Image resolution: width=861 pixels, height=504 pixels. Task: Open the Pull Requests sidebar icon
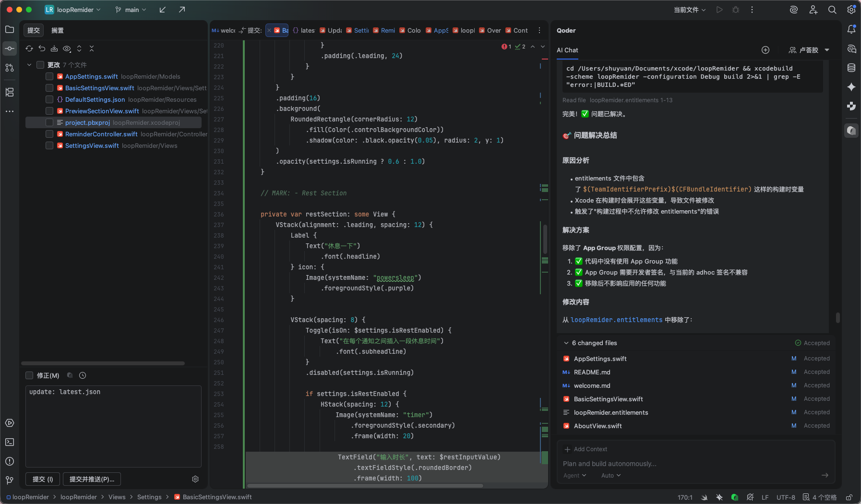(x=10, y=68)
